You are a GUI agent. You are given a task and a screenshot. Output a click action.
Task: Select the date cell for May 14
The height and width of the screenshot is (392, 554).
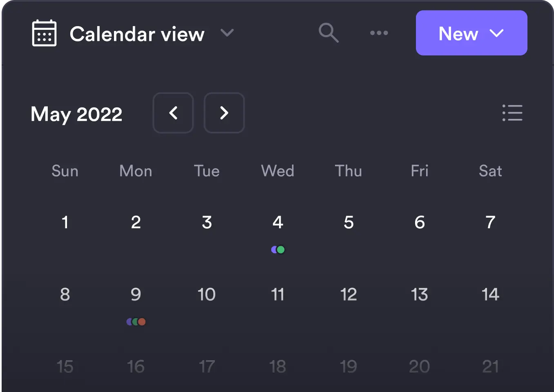490,294
